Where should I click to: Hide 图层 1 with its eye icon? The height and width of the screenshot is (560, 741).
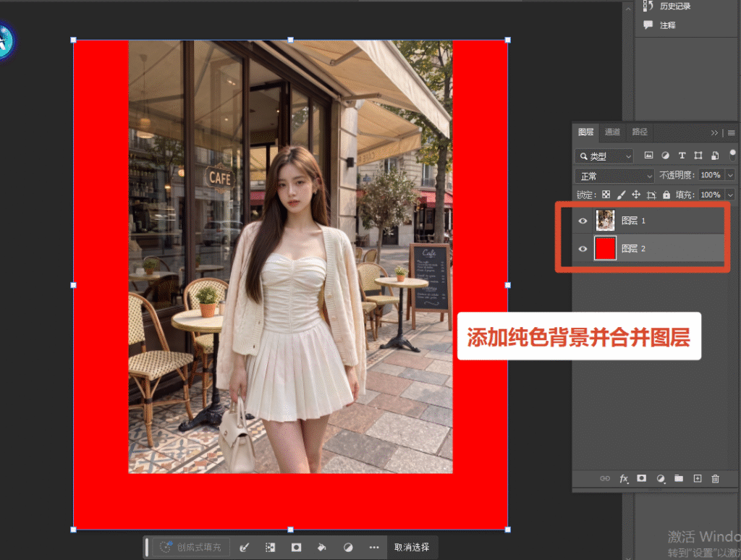(583, 221)
